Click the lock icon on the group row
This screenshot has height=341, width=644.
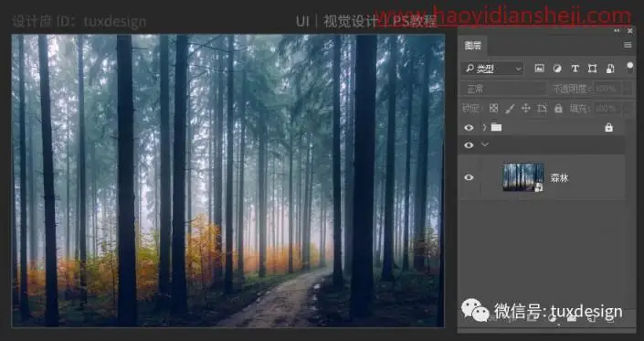click(608, 128)
